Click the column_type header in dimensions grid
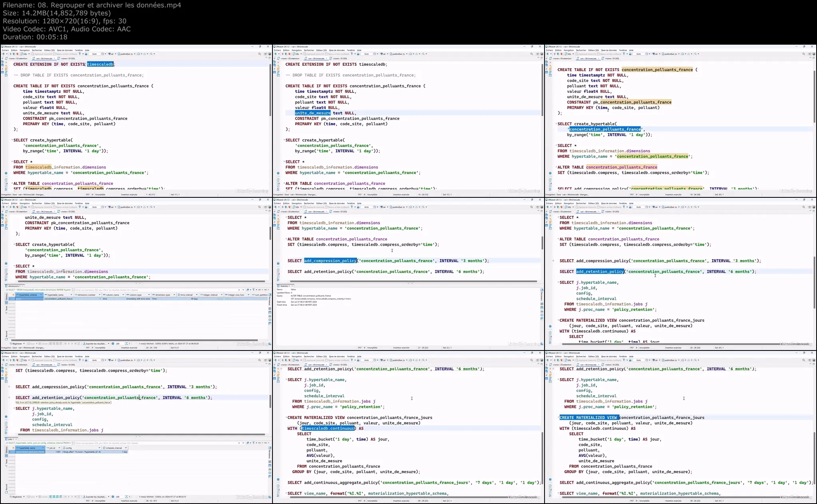Screen dimensions: 817x504 click(x=136, y=295)
